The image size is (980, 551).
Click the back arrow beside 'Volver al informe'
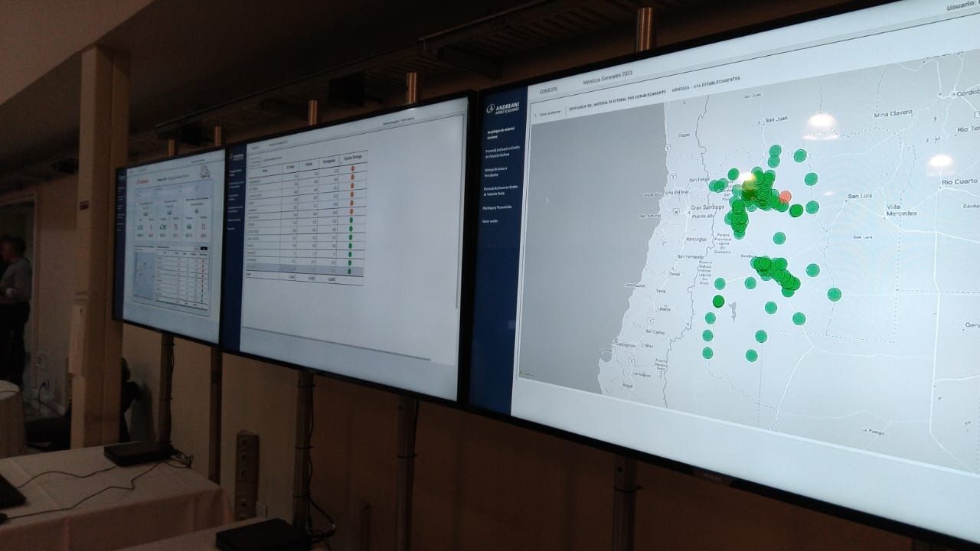pyautogui.click(x=536, y=113)
